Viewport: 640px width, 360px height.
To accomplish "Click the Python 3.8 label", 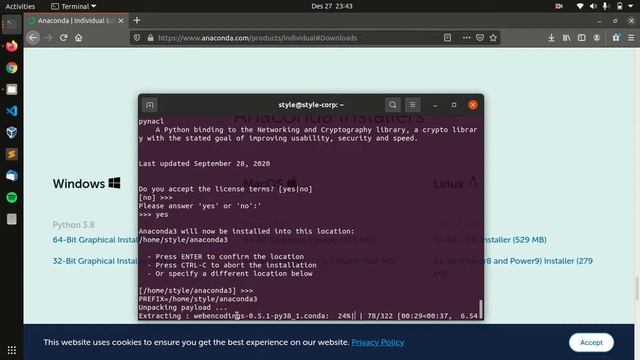I will 73,225.
